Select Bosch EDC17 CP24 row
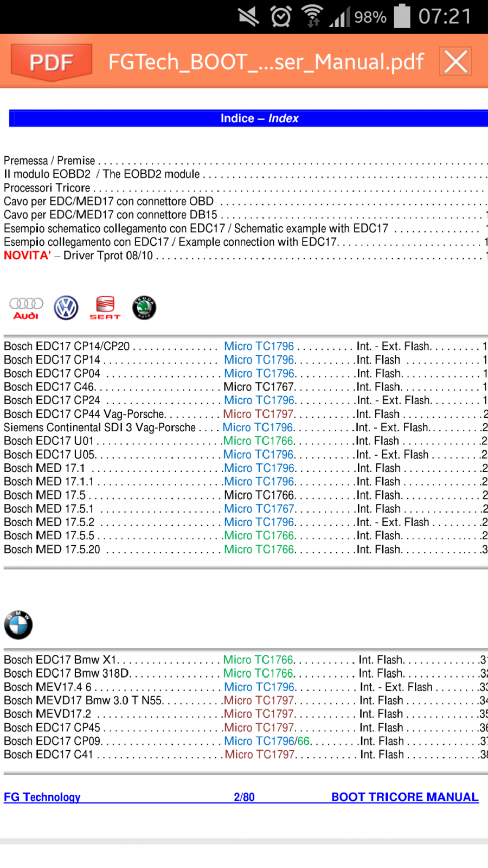The height and width of the screenshot is (868, 488). 246,400
